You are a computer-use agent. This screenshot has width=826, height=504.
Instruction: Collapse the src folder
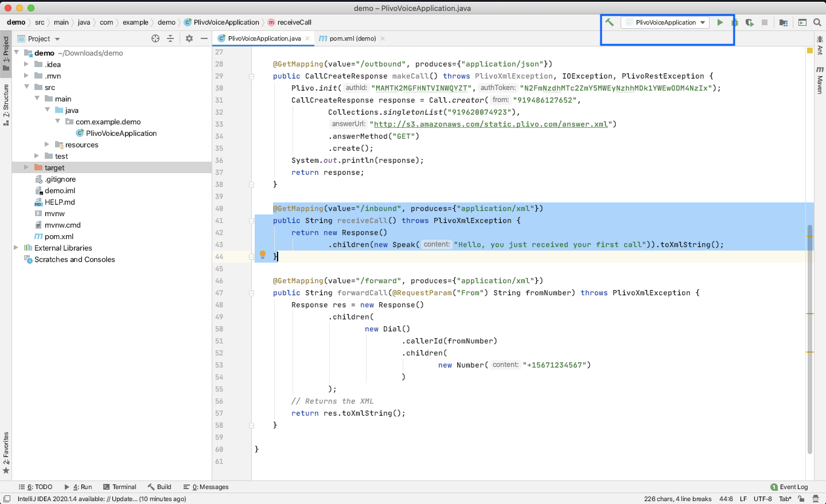[x=26, y=87]
